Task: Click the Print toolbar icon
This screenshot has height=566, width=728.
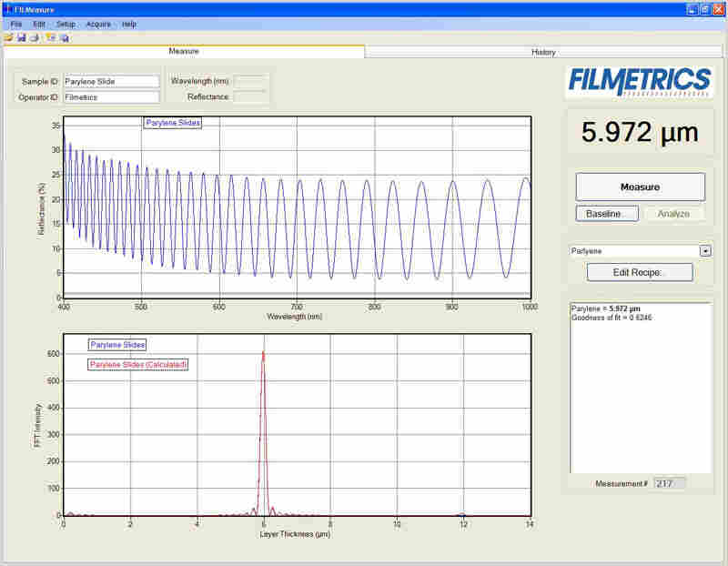Action: tap(34, 37)
